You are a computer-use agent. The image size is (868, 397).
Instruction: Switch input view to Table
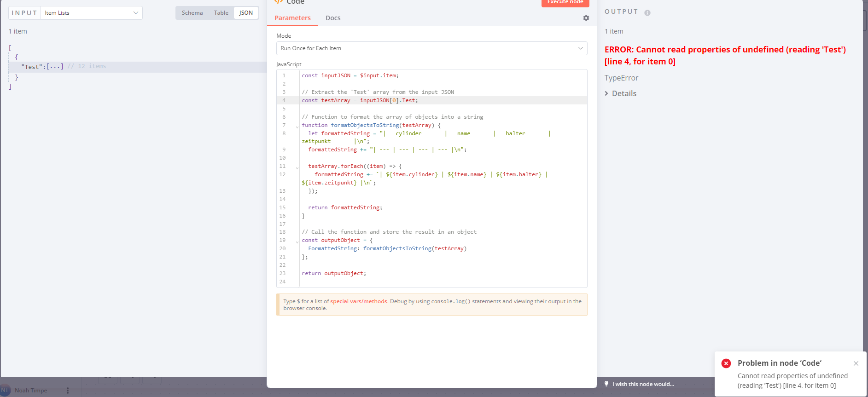221,13
